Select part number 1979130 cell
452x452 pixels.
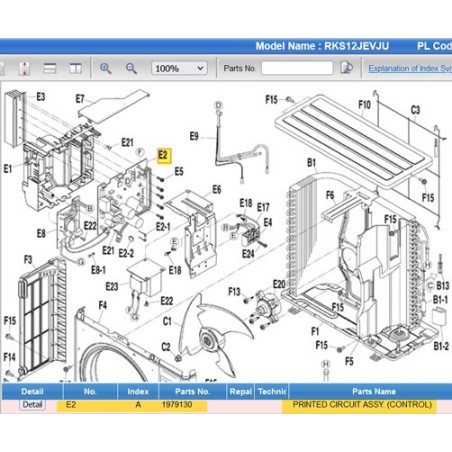177,405
